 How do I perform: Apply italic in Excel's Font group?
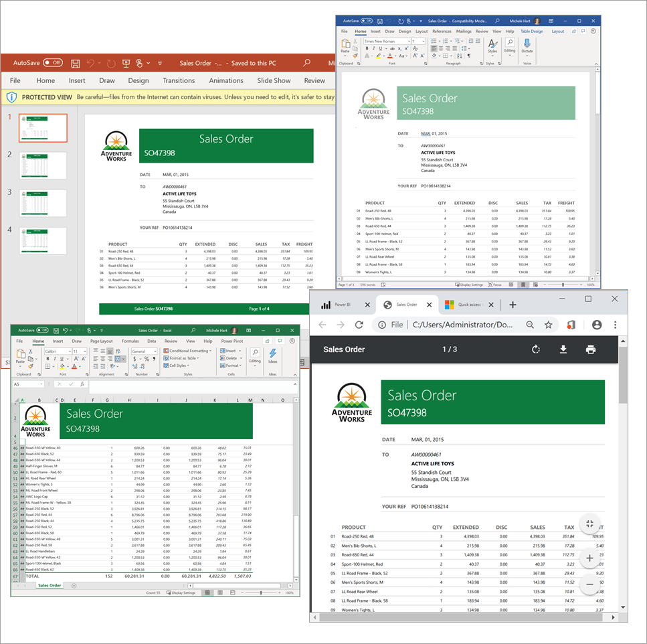coord(54,359)
